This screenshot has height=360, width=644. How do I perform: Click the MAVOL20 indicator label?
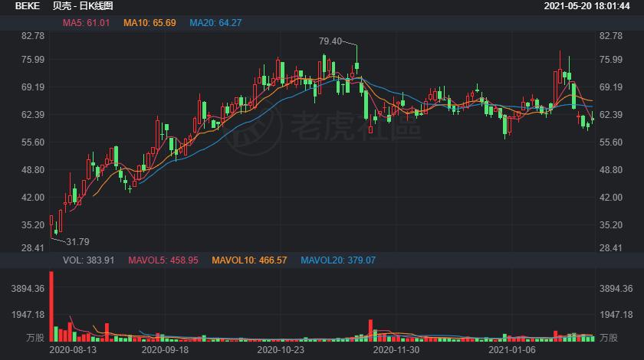(x=338, y=260)
